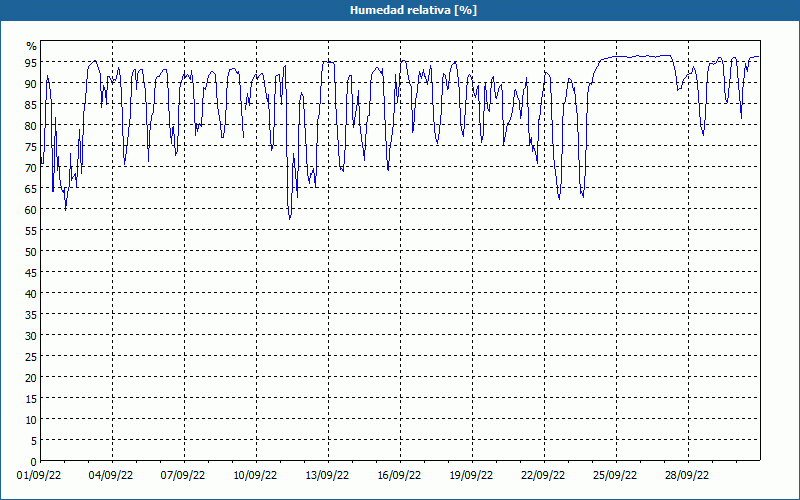Select the 28/09/22 date label
Viewport: 800px width, 500px height.
687,476
